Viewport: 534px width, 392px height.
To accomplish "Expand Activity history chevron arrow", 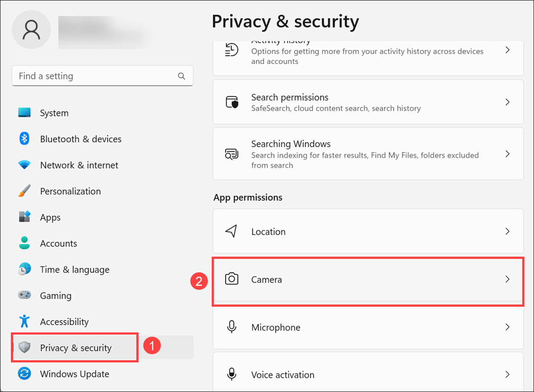I will pyautogui.click(x=507, y=50).
